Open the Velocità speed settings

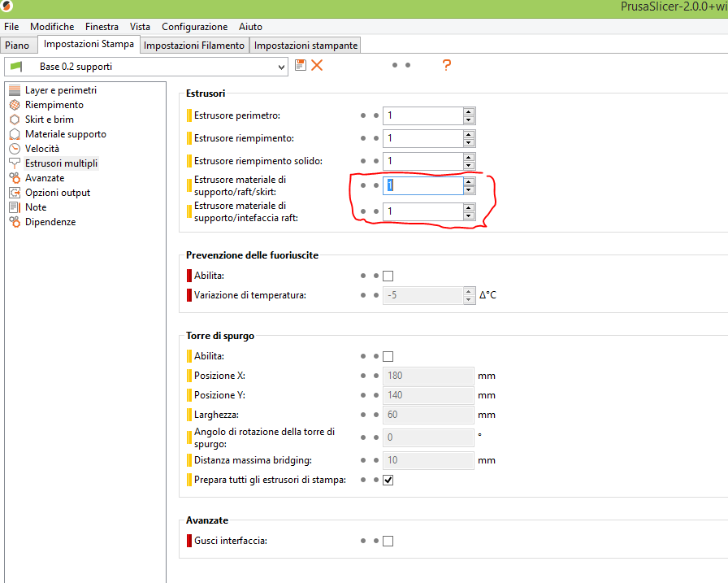[41, 149]
